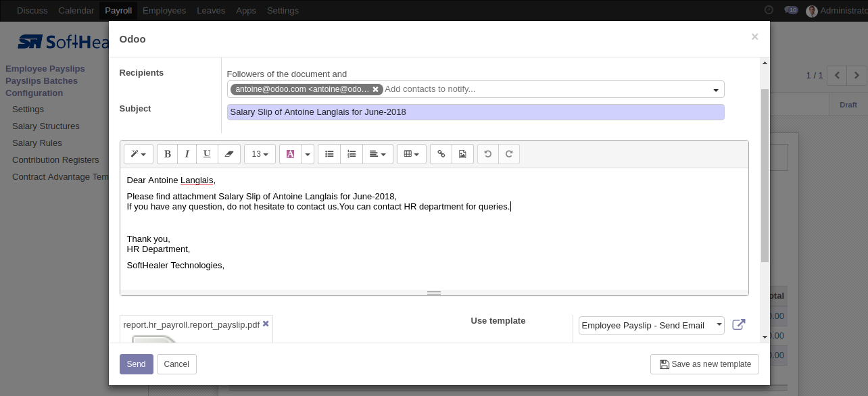Image resolution: width=868 pixels, height=396 pixels.
Task: Click the 'Thank you,' line in body
Action: [149, 239]
